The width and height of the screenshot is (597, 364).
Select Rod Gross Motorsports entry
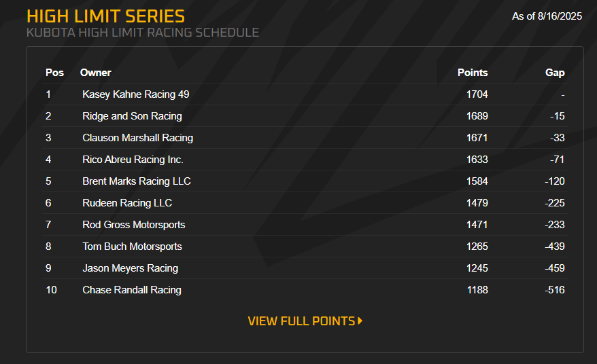(133, 225)
